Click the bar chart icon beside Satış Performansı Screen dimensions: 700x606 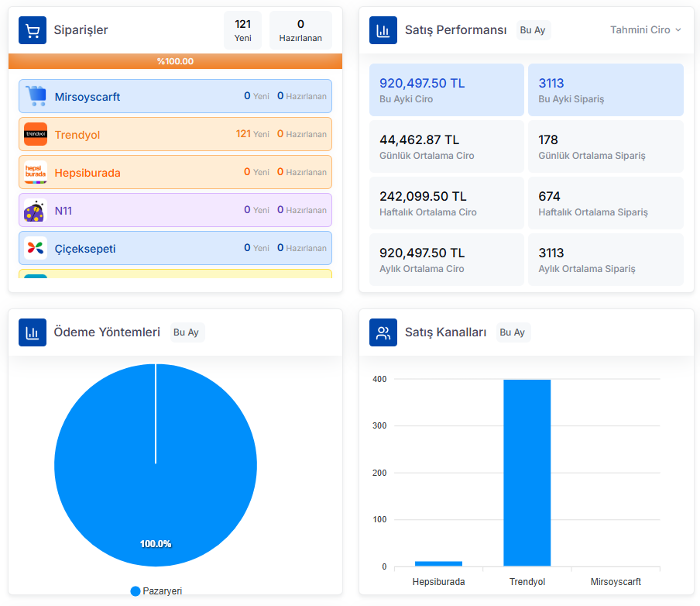pyautogui.click(x=383, y=30)
